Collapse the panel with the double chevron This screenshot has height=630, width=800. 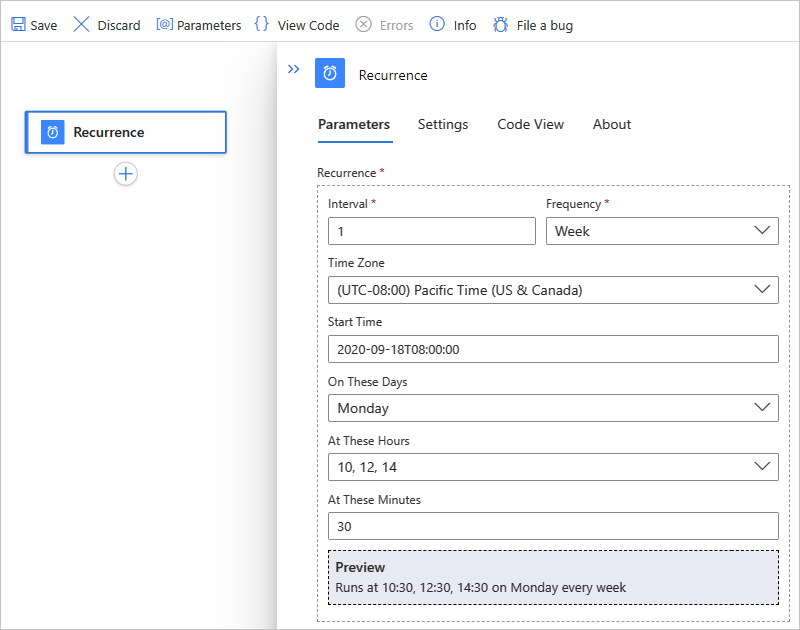(x=293, y=69)
